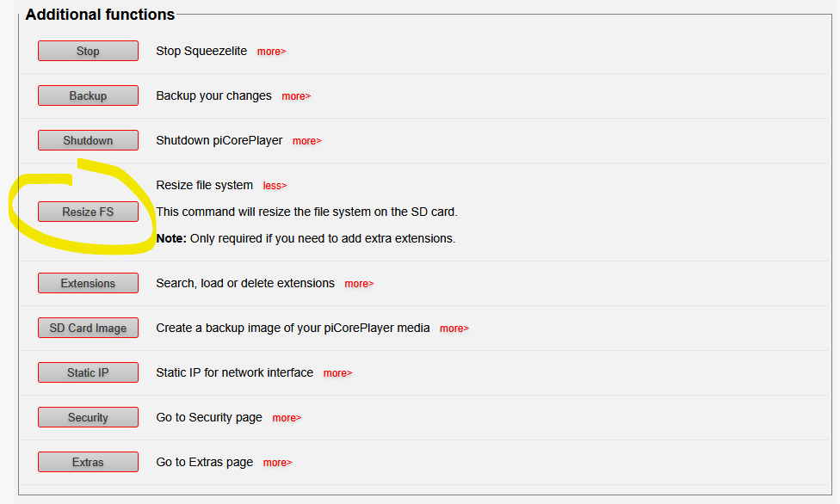This screenshot has width=840, height=504.
Task: Click the SD Card Image button
Action: tap(88, 328)
